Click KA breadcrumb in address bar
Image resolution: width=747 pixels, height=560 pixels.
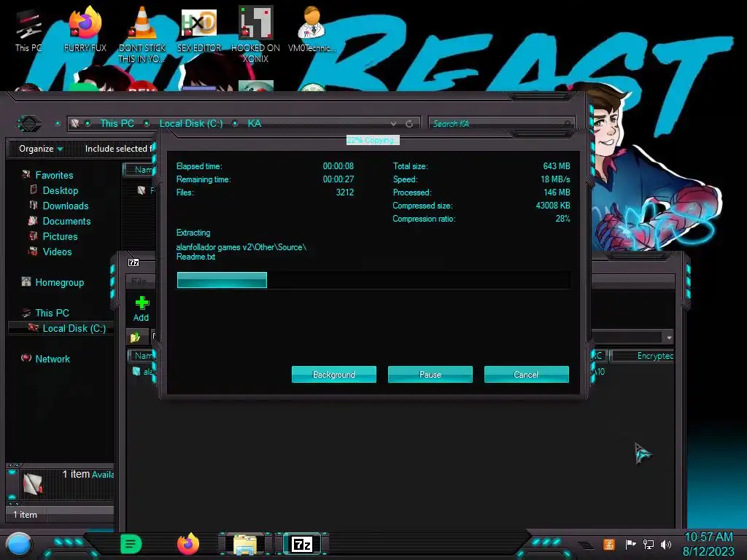(x=254, y=123)
